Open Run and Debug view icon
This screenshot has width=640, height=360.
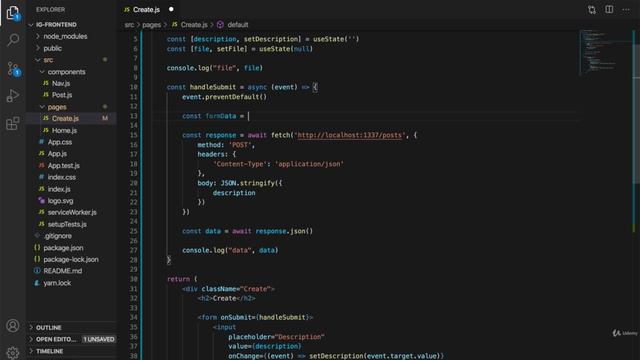(x=13, y=96)
